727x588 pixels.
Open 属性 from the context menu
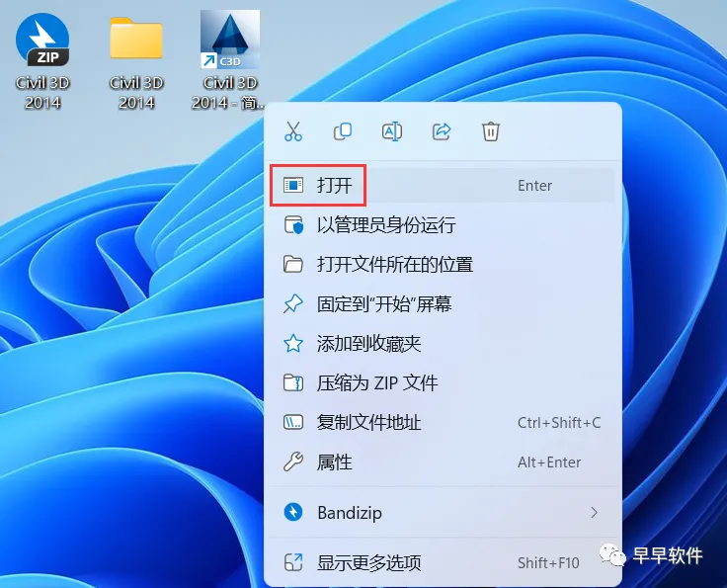point(442,462)
